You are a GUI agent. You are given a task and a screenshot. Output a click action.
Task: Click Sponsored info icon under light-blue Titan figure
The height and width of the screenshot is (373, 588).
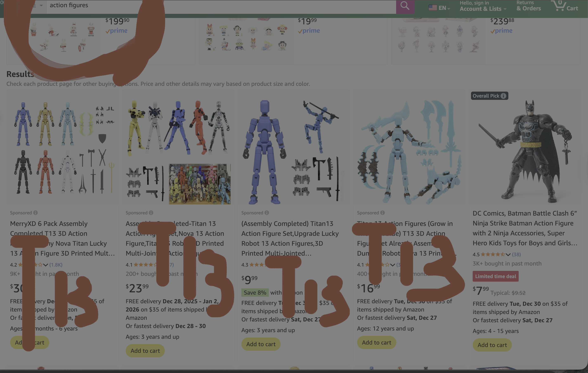click(x=382, y=213)
